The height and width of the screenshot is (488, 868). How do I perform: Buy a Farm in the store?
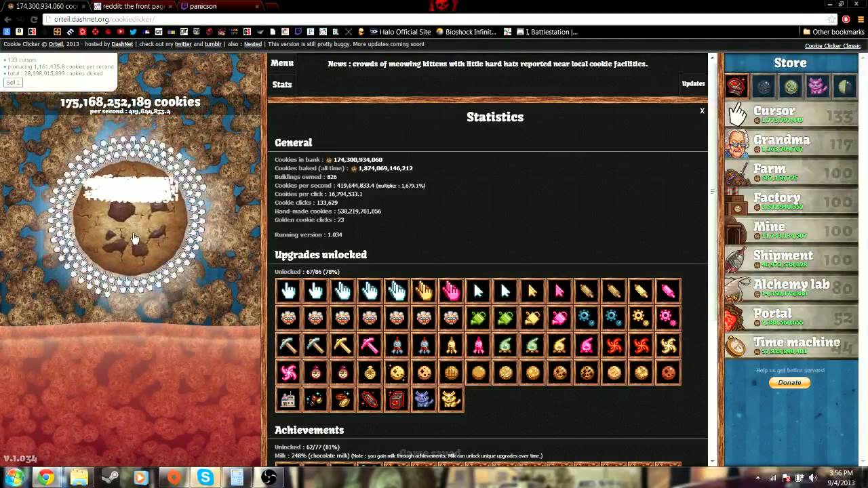[x=790, y=172]
